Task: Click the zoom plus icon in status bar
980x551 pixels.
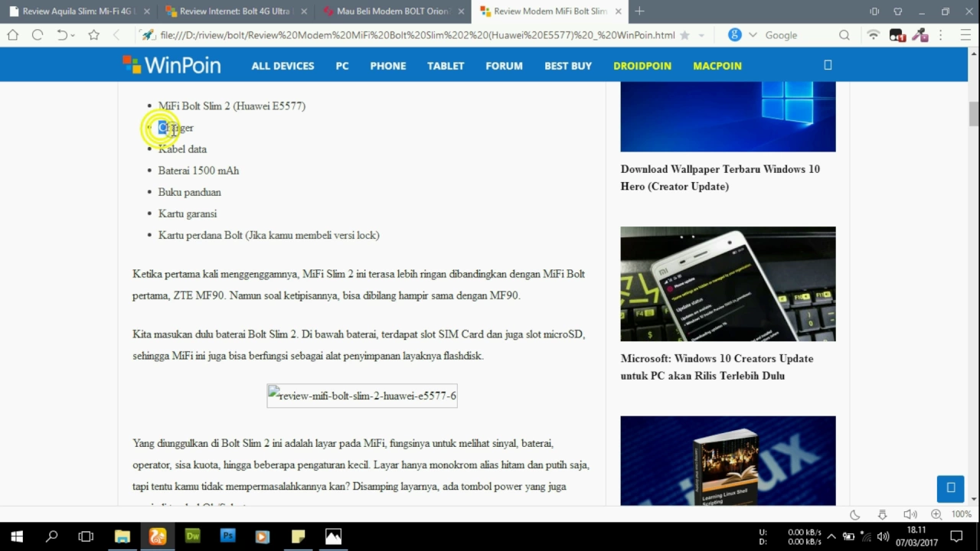Action: [936, 514]
